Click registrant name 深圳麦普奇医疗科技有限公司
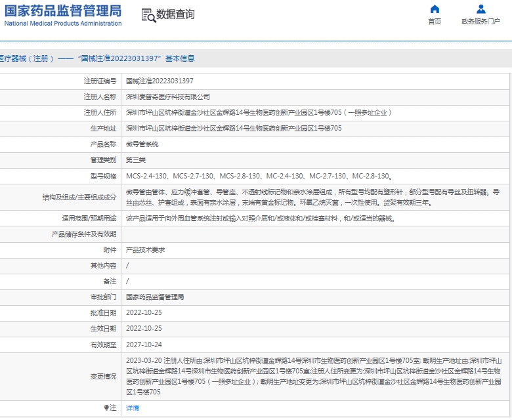 168,97
